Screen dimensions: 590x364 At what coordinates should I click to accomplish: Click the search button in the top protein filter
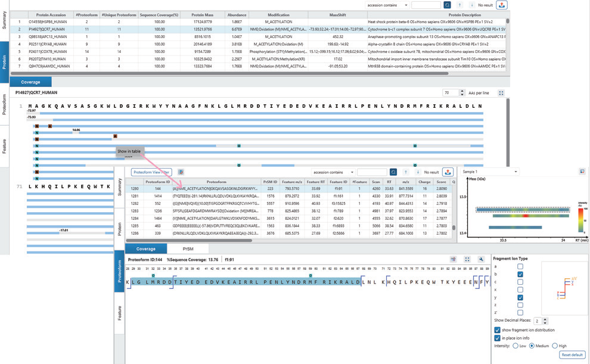pyautogui.click(x=448, y=5)
